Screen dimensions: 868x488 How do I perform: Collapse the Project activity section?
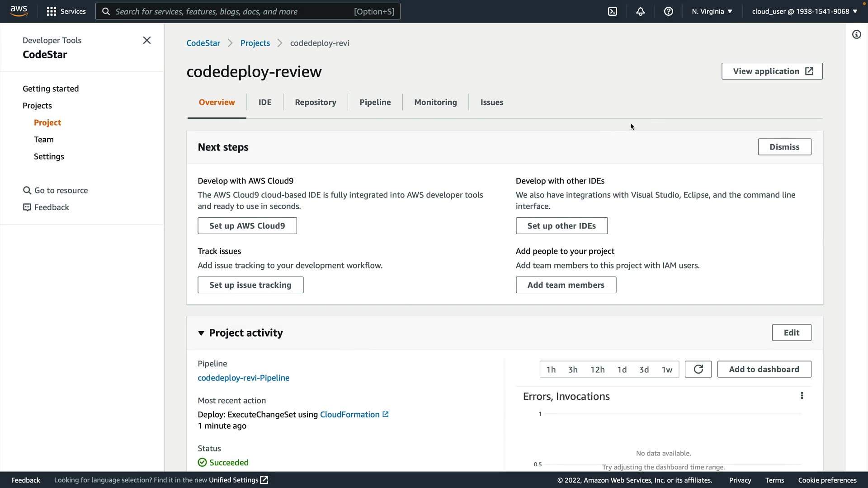201,333
